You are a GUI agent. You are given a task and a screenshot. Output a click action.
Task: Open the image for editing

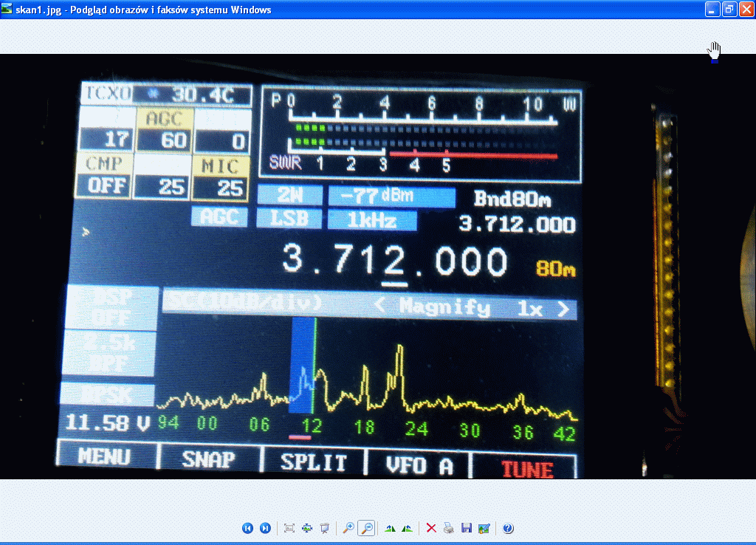[x=484, y=528]
